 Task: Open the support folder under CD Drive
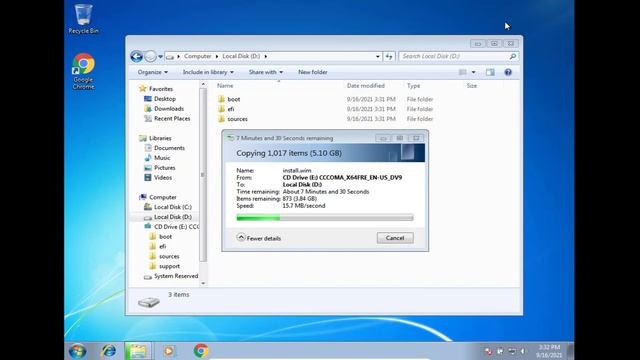tap(164, 266)
